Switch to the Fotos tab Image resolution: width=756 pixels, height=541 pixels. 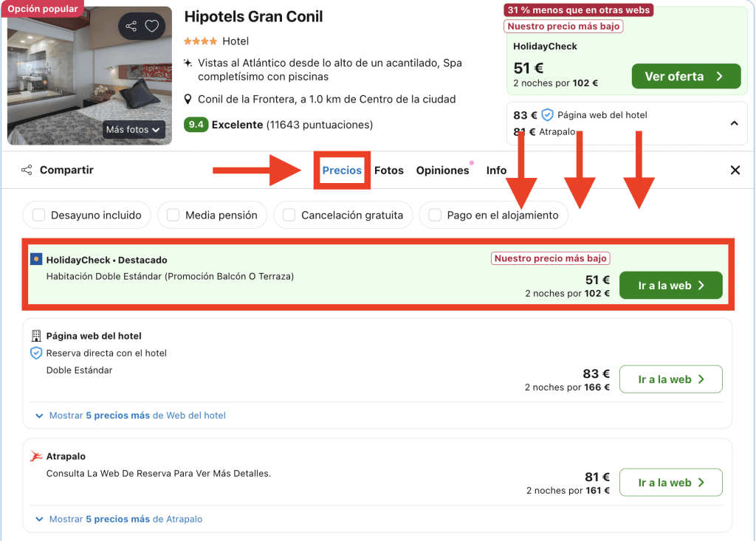389,170
